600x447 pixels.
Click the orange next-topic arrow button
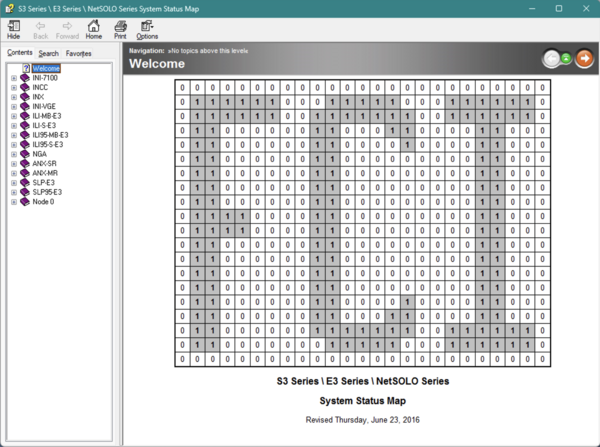point(584,59)
